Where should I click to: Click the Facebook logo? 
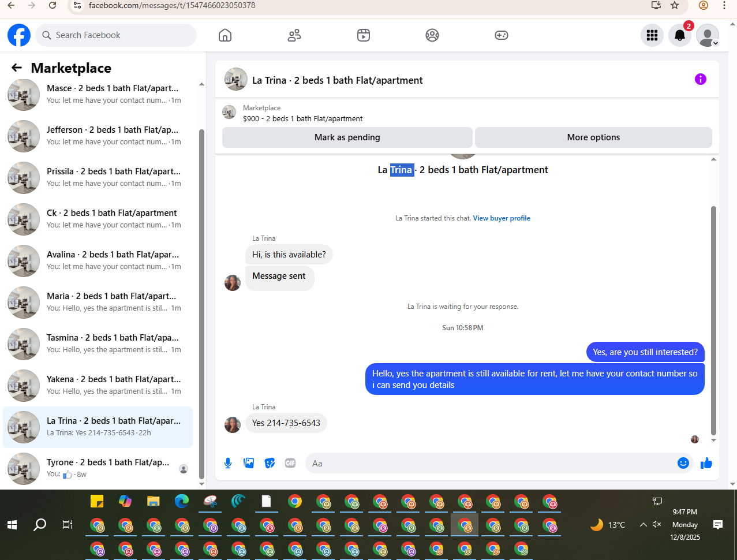pos(19,35)
